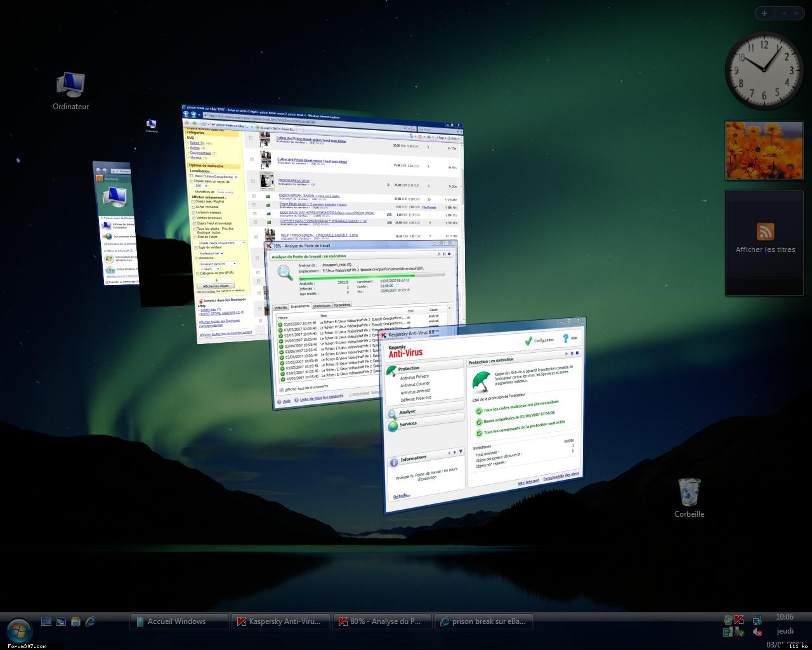Select the Infectés tab in scan window
The image size is (812, 650).
tap(280, 307)
